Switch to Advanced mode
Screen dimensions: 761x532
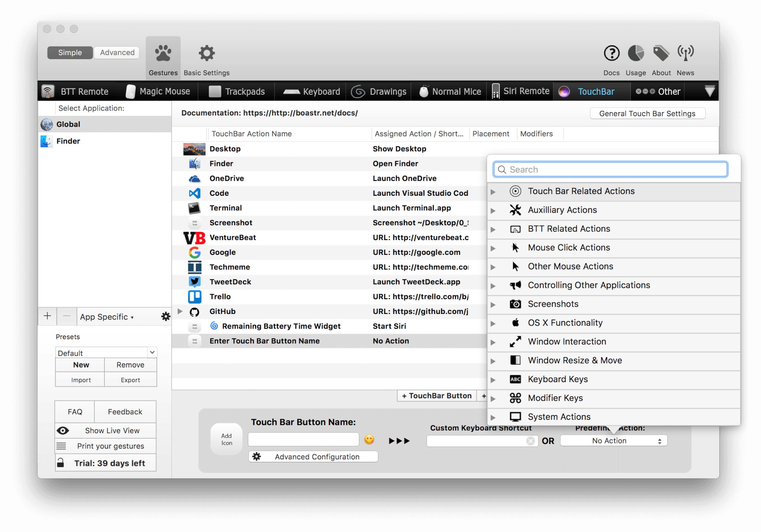pyautogui.click(x=117, y=52)
